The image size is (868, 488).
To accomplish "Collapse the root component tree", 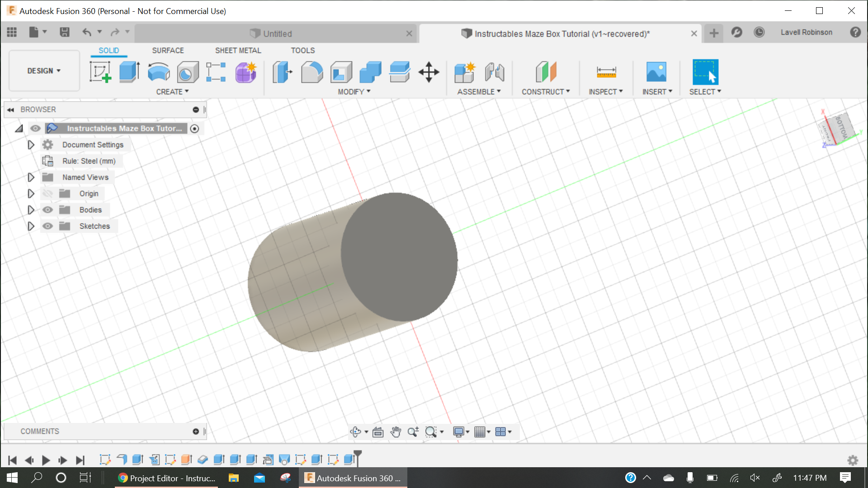I will (19, 129).
